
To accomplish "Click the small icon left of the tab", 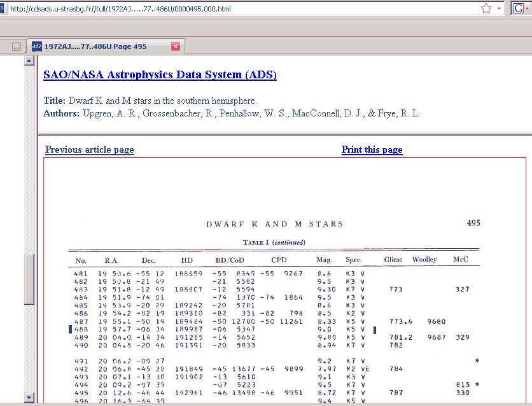I will [17, 46].
